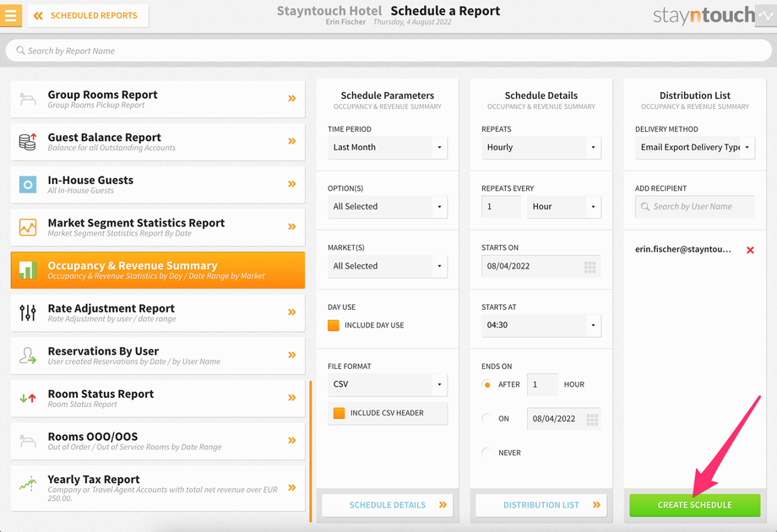Expand the Rooms OOO/OOS chevron

(x=292, y=440)
